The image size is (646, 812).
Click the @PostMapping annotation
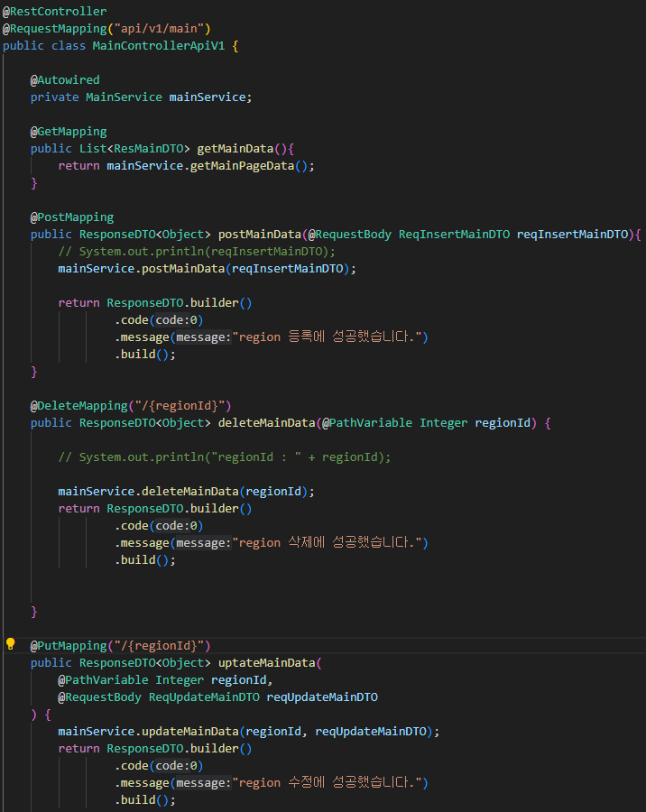coord(72,217)
